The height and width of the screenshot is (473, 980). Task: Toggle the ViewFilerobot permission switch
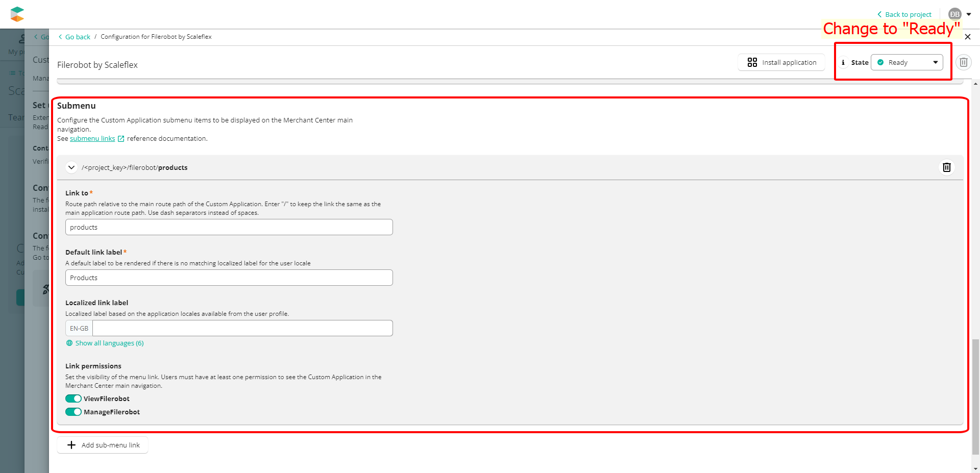73,399
